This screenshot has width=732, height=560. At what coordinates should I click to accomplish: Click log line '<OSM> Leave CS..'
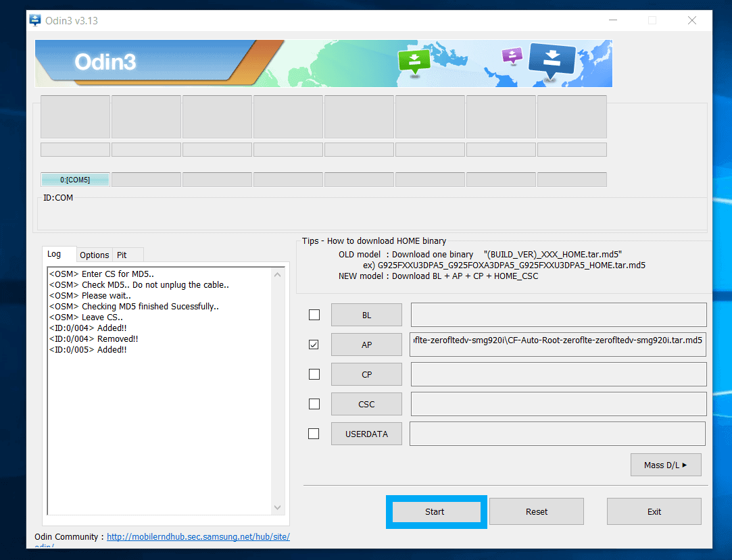click(86, 317)
